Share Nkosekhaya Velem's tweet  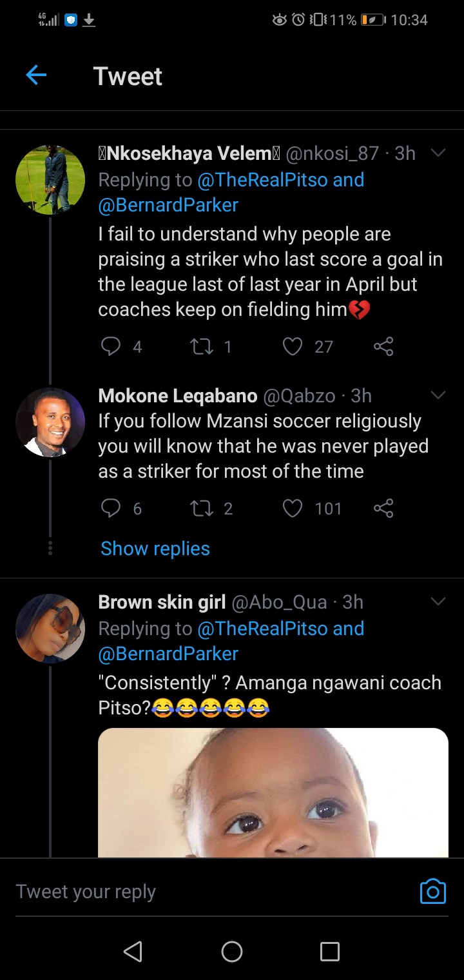383,347
